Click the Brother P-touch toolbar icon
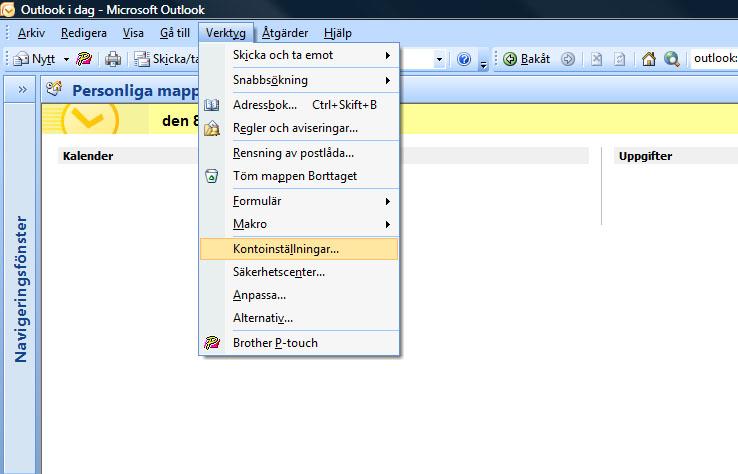The height and width of the screenshot is (474, 738). 84,59
